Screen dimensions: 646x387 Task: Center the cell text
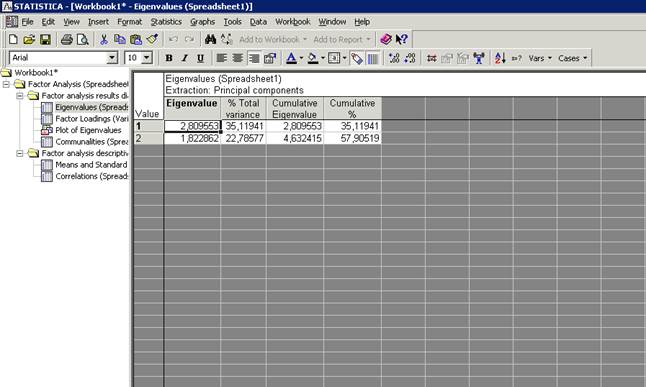tap(238, 58)
